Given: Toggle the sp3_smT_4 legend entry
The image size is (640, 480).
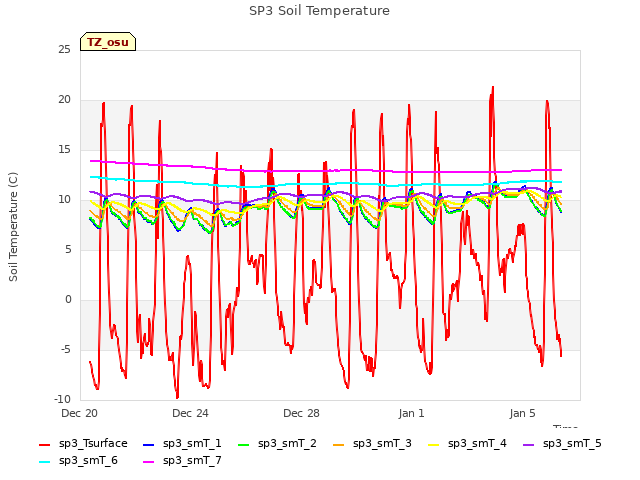Looking at the screenshot, I should [x=467, y=444].
